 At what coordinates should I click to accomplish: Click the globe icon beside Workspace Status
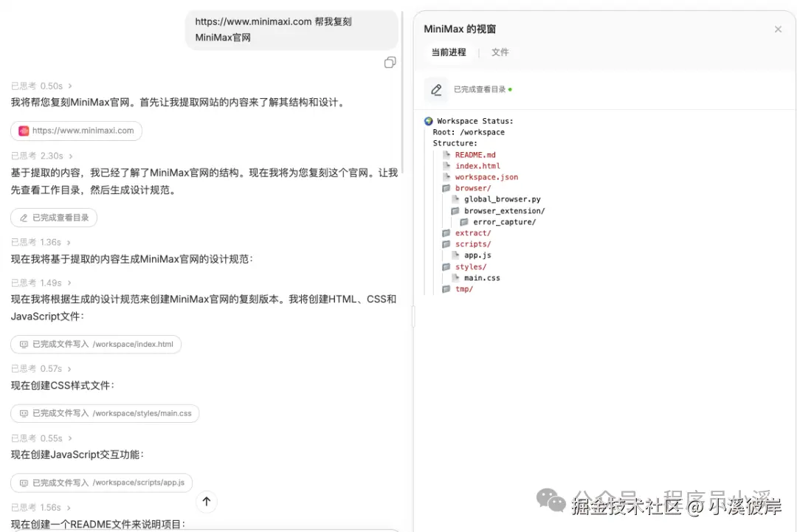(x=429, y=120)
